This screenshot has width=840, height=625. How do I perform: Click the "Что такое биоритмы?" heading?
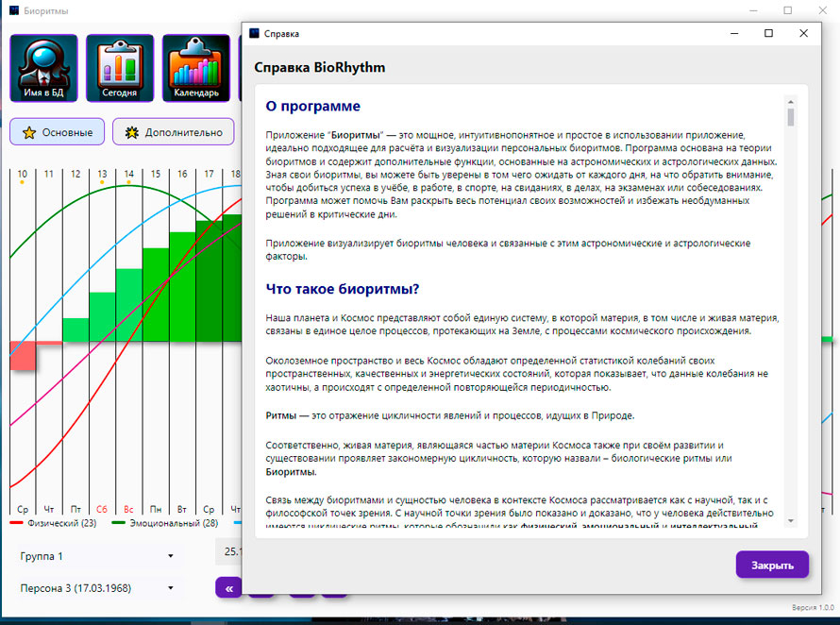342,288
